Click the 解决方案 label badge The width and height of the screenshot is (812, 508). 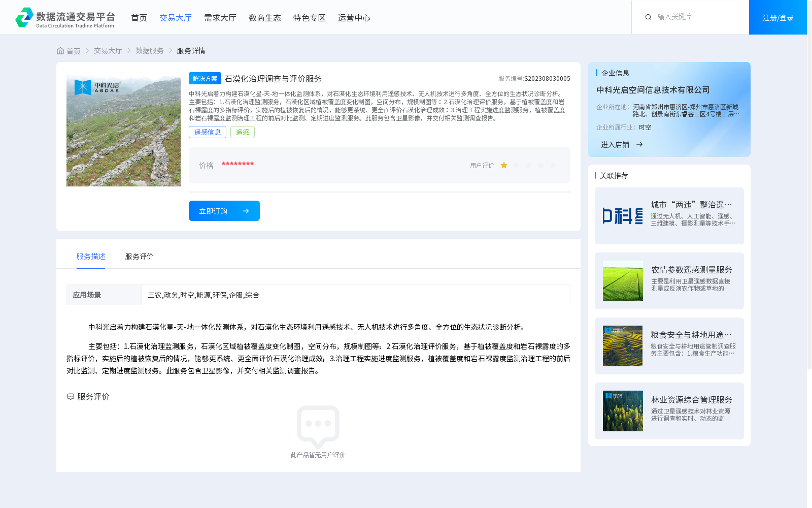pos(205,78)
